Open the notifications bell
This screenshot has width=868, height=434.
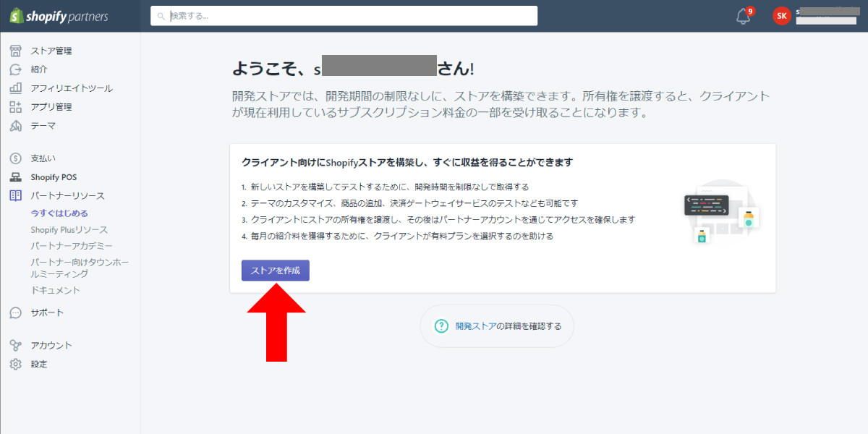tap(743, 16)
